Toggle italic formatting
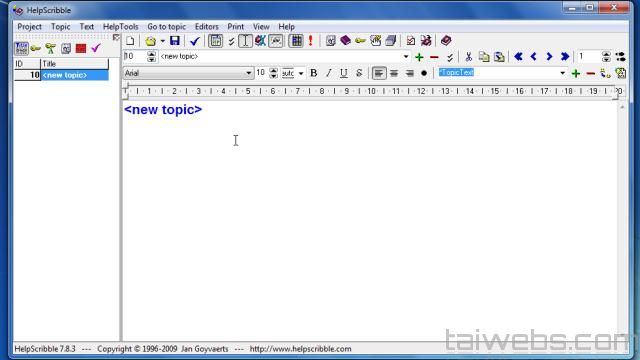 click(x=329, y=73)
